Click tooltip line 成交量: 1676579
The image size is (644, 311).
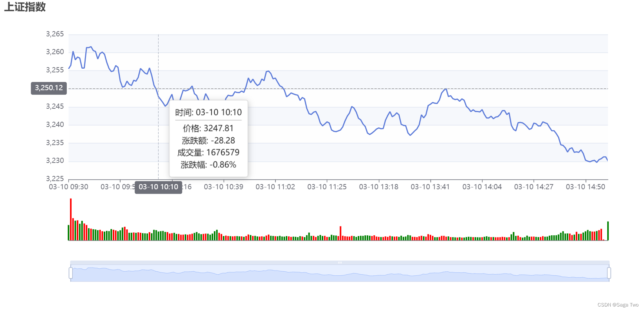point(208,153)
